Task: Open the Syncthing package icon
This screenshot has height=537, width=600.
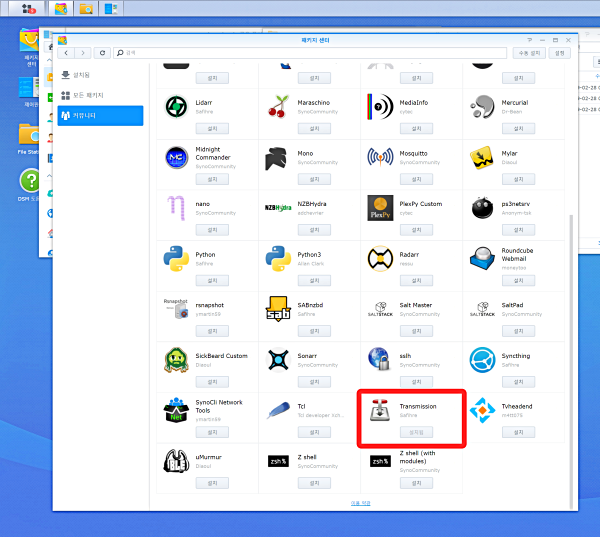Action: coord(482,360)
